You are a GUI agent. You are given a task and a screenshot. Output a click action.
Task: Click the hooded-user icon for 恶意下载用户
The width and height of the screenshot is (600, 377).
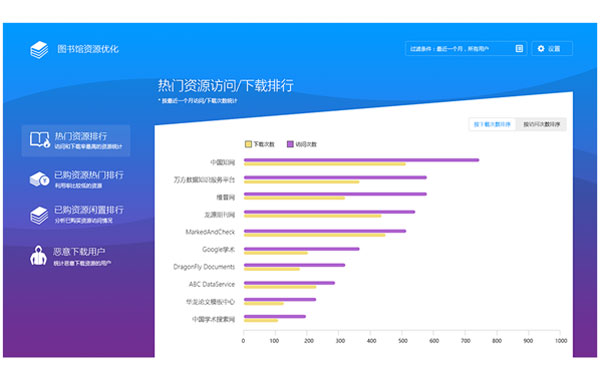(38, 255)
